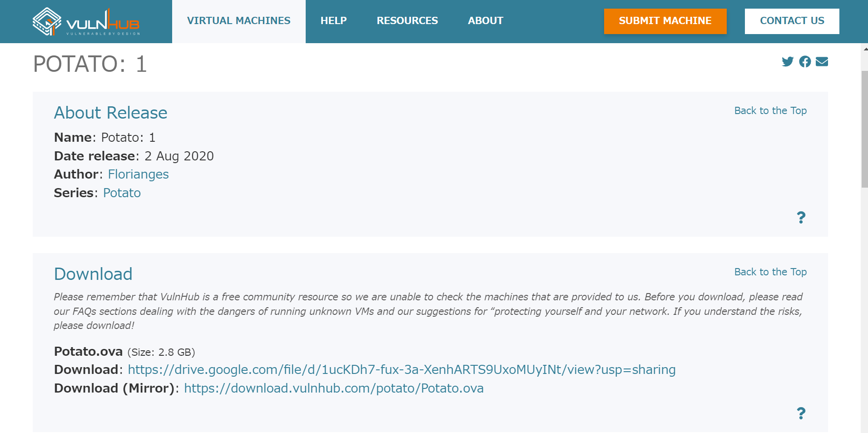The height and width of the screenshot is (433, 868).
Task: Share the page on Facebook
Action: 805,62
